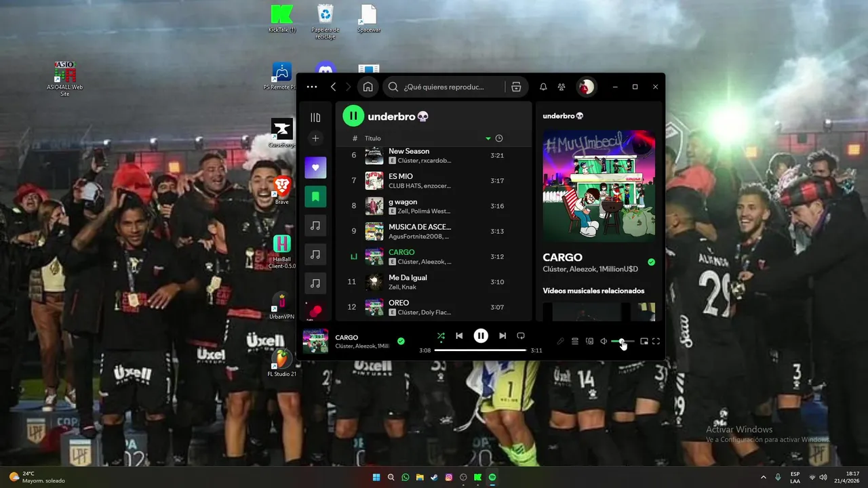
Task: Select the UrbanVPN desktop icon
Action: pyautogui.click(x=282, y=306)
